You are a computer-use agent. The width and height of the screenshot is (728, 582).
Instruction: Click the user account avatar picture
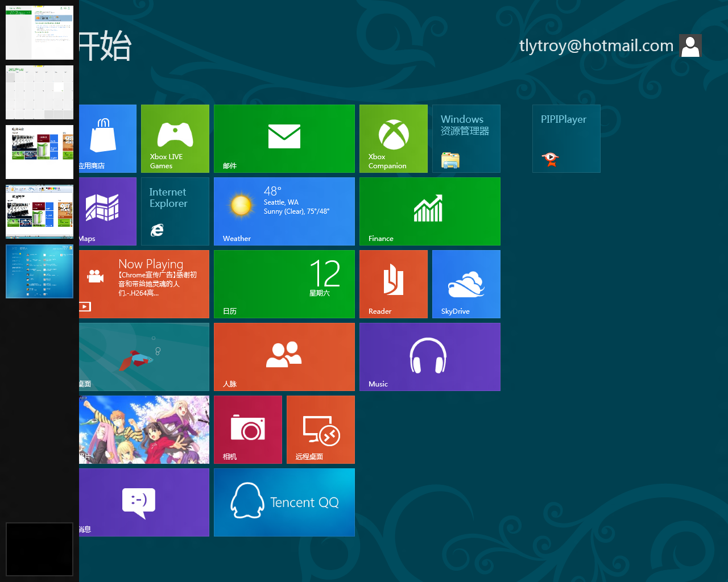coord(690,45)
